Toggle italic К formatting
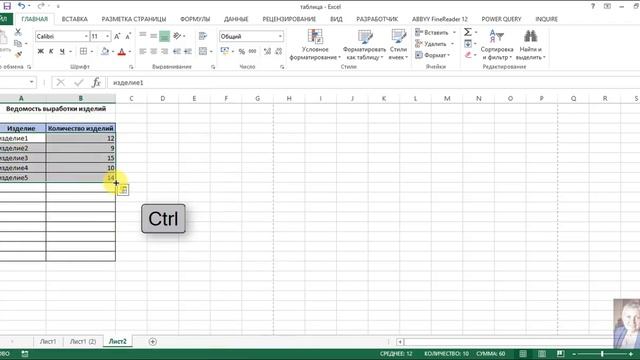This screenshot has width=640, height=360. pyautogui.click(x=51, y=51)
